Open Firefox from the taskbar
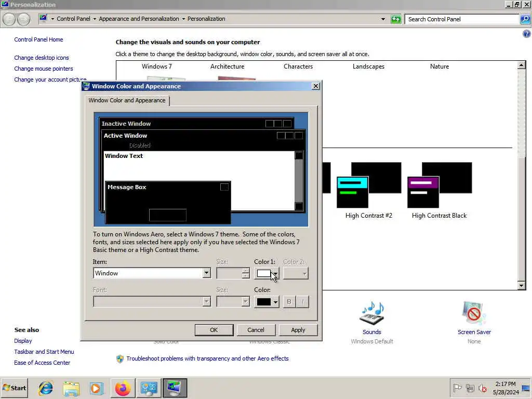 [x=123, y=388]
